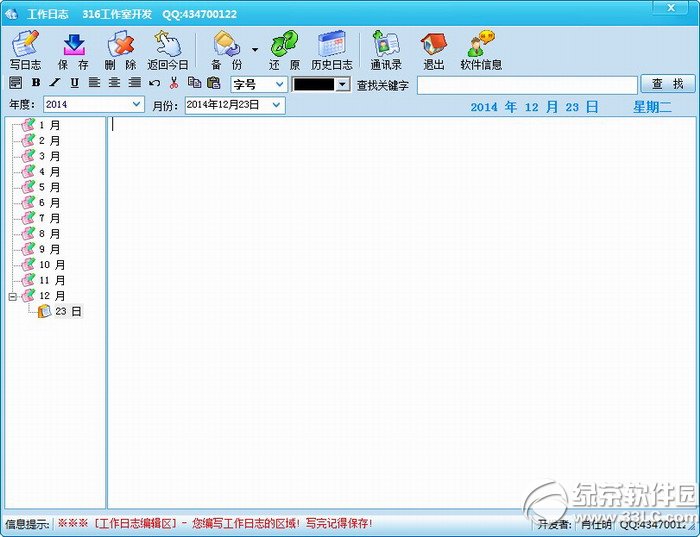This screenshot has width=700, height=537.
Task: Click the black font color swatch
Action: (314, 84)
